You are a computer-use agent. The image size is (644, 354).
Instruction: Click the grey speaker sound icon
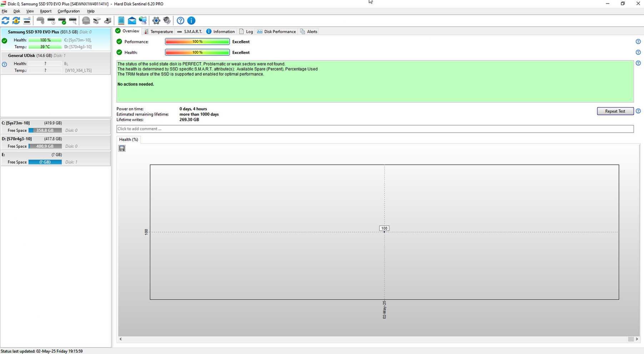coord(167,21)
